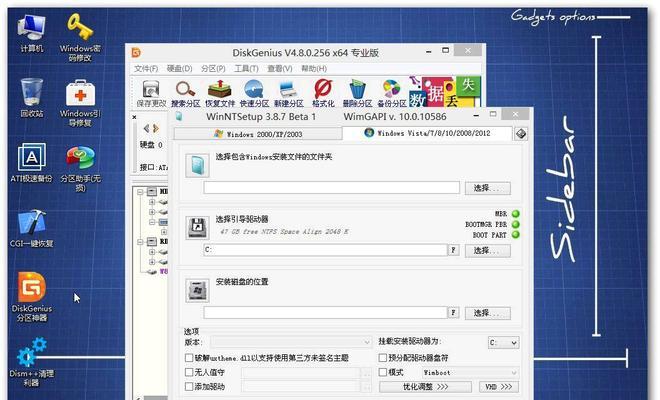Click 新建分区 in DiskGenius toolbar

coord(289,93)
